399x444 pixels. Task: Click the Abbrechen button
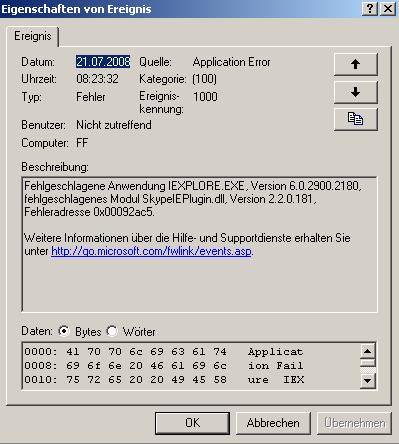(273, 423)
